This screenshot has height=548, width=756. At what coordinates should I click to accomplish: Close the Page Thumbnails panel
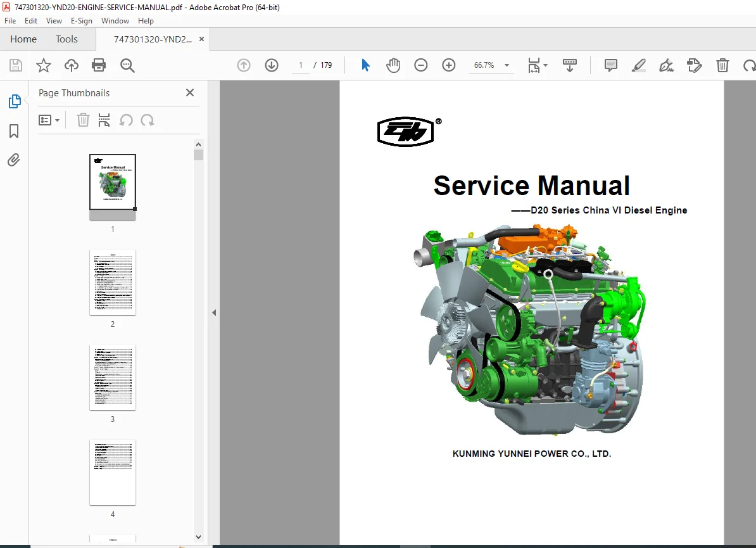click(190, 92)
